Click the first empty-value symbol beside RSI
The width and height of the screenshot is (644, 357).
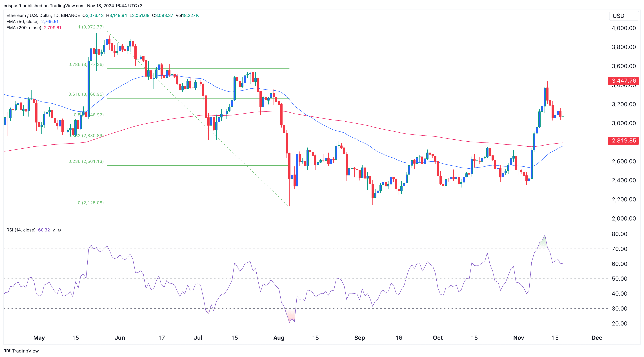point(54,230)
